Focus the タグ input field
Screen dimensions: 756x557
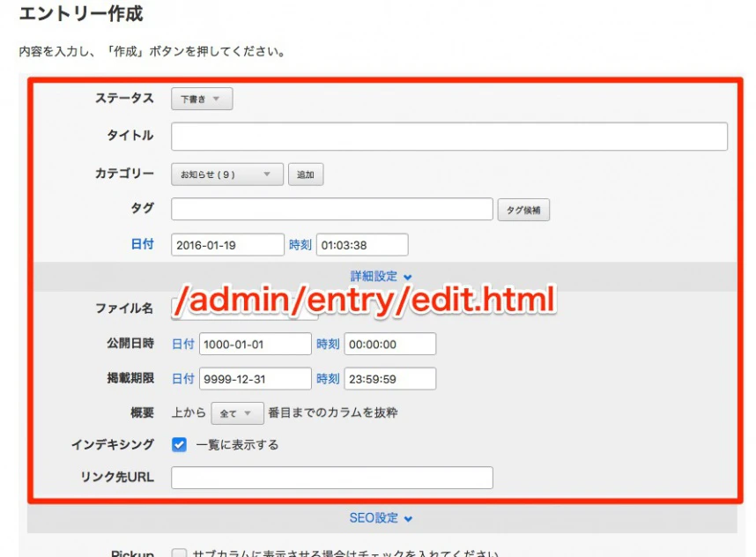click(x=331, y=209)
